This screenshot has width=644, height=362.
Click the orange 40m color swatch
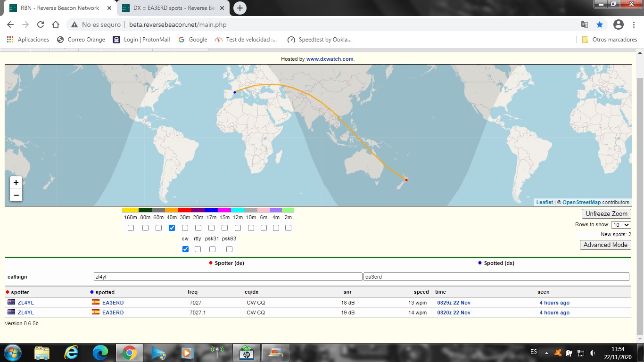point(172,210)
